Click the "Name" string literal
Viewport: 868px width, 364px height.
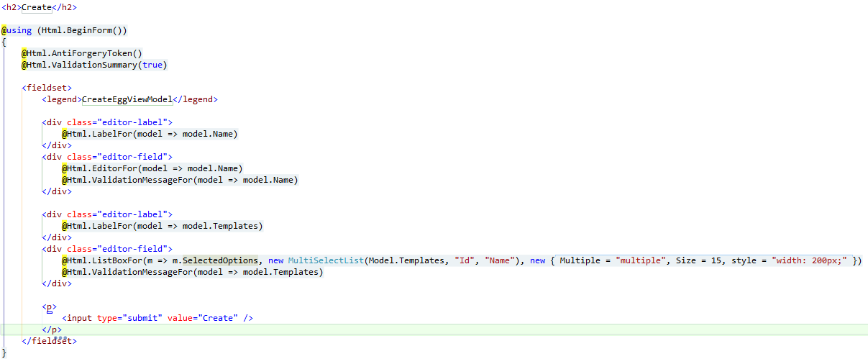point(501,260)
